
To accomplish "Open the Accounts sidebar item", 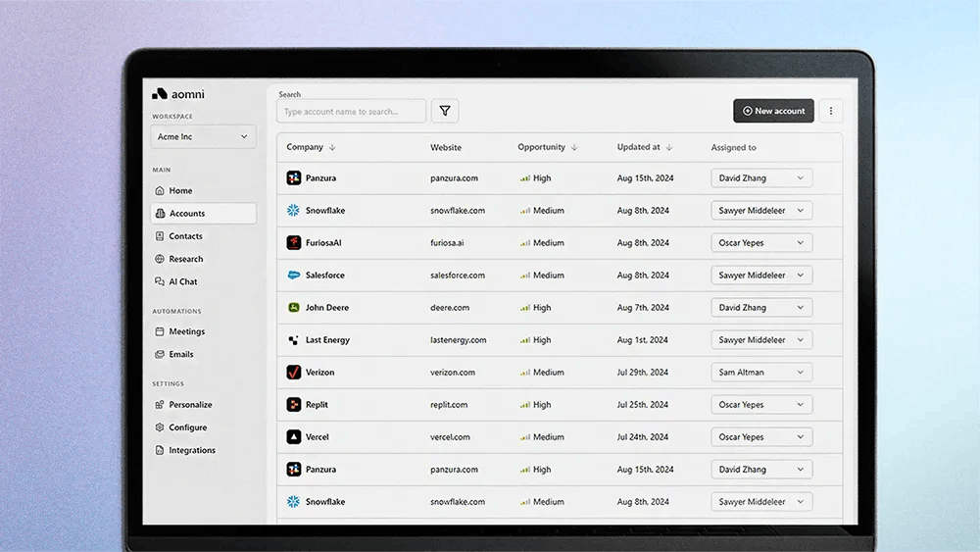I will coord(203,213).
